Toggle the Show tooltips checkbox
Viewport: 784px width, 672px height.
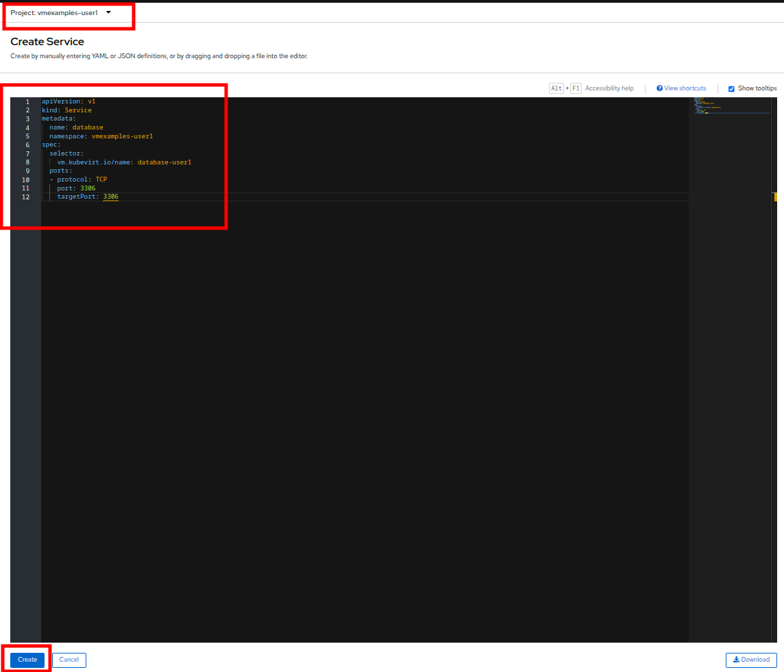(731, 88)
